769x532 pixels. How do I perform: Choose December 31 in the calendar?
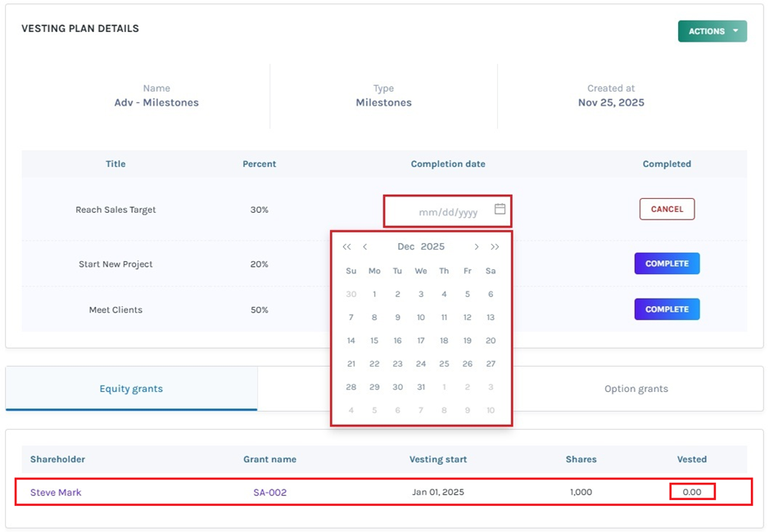click(421, 387)
